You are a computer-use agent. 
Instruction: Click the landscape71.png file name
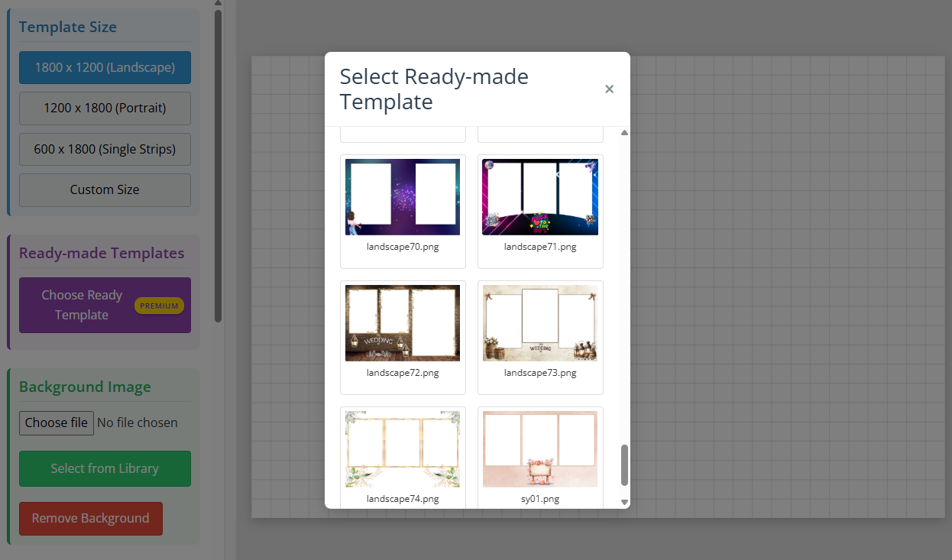[x=540, y=247]
